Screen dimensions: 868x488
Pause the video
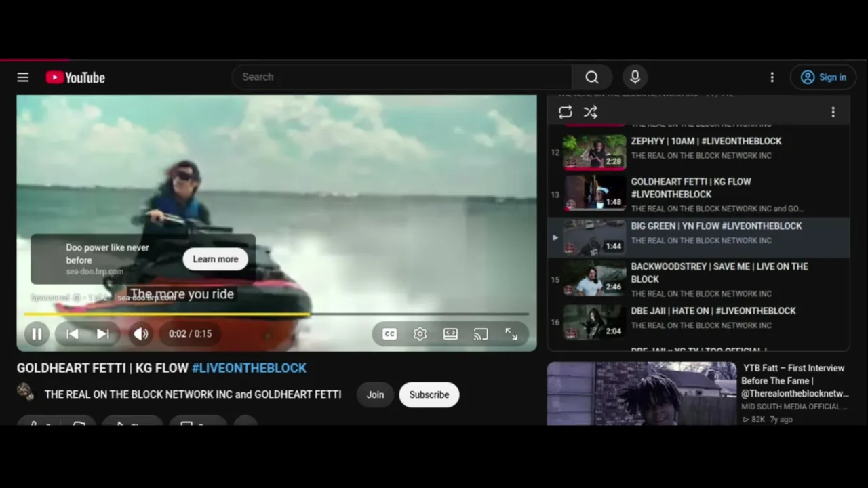[x=37, y=333]
